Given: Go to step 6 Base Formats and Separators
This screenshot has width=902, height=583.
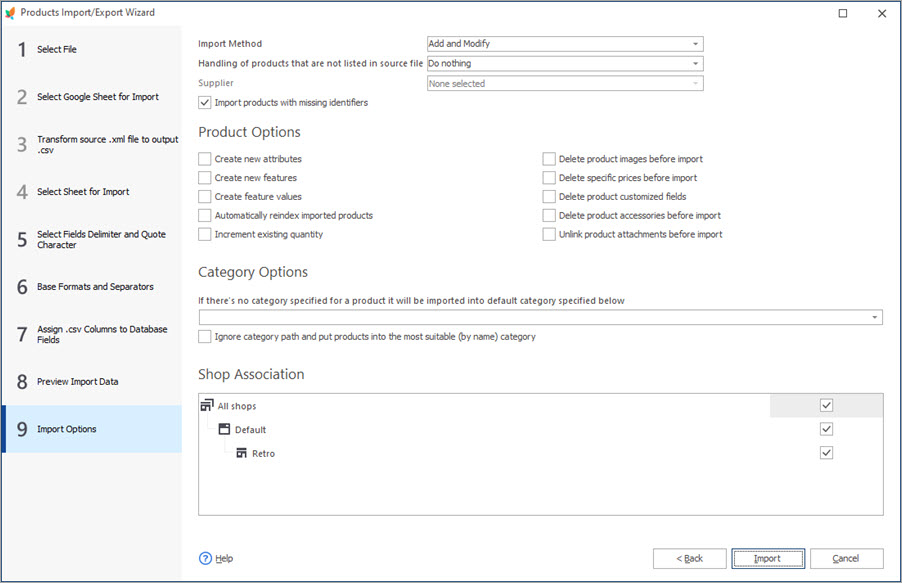Looking at the screenshot, I should pos(92,287).
